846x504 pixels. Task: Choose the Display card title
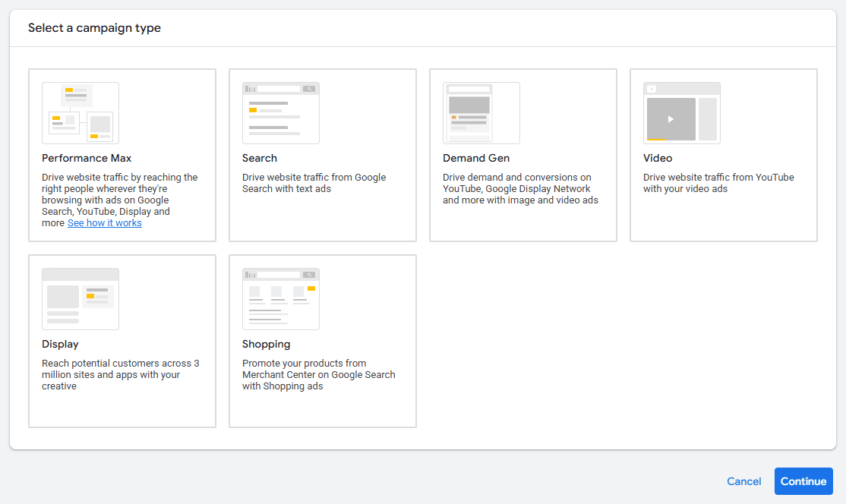tap(61, 344)
